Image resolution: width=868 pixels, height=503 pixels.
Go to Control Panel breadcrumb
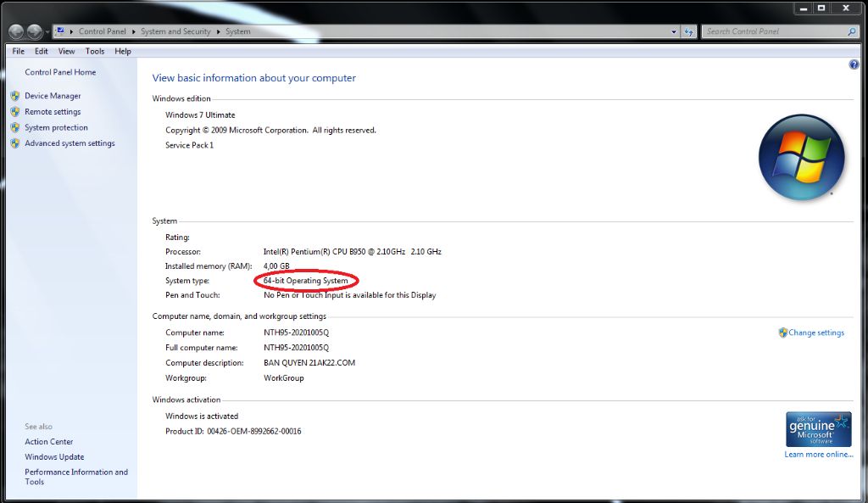coord(103,31)
